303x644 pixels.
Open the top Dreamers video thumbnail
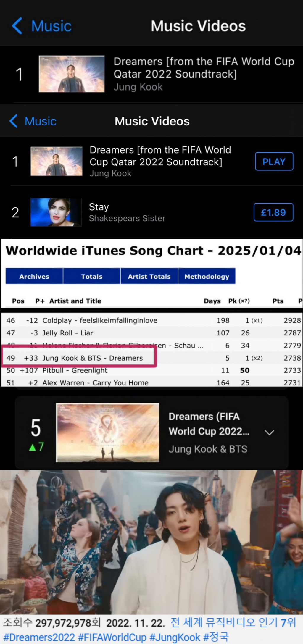pyautogui.click(x=72, y=74)
